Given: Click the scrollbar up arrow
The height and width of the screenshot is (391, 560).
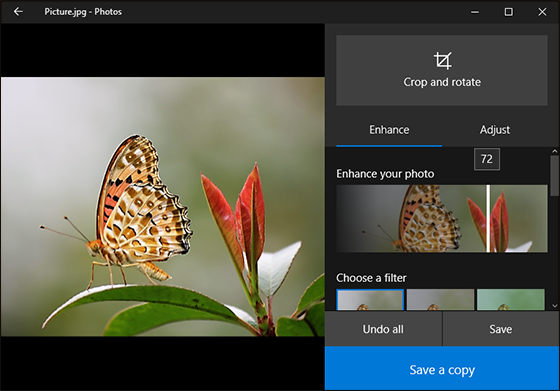Looking at the screenshot, I should [554, 151].
